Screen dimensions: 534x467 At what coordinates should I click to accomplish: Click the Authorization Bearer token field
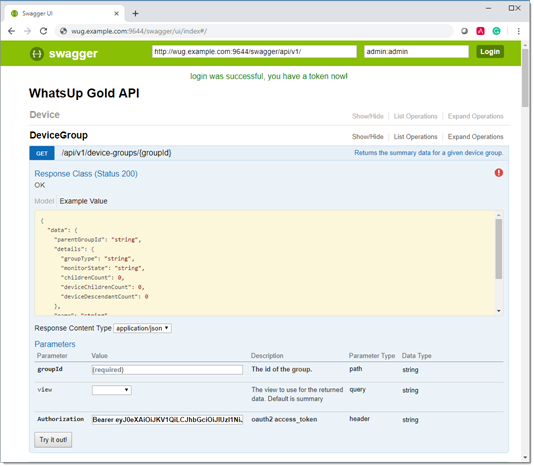pyautogui.click(x=167, y=420)
